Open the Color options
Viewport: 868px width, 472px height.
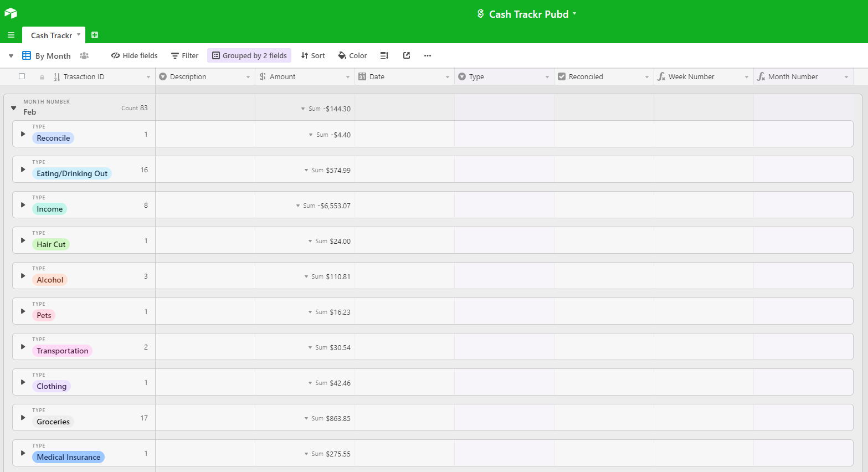tap(352, 55)
